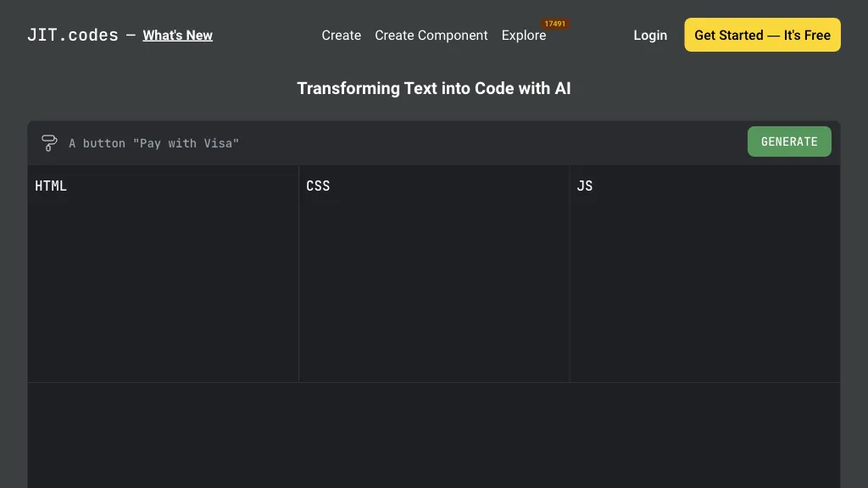Click the paint roller icon beside the prompt

[x=49, y=142]
